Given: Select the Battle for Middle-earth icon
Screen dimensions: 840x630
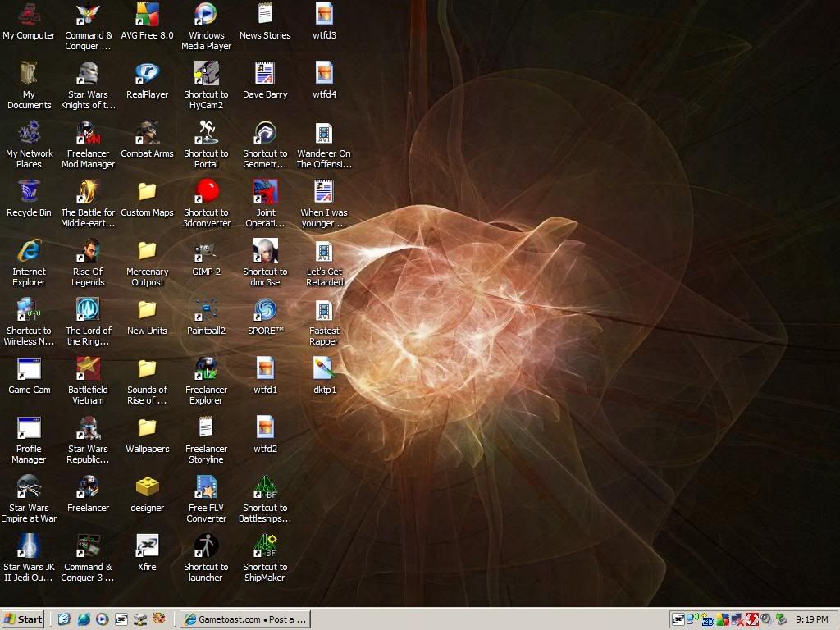Looking at the screenshot, I should click(x=88, y=191).
